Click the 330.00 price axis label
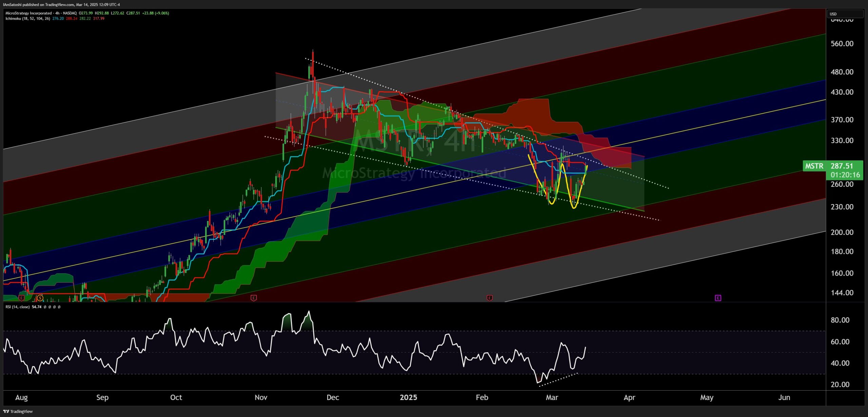The image size is (868, 417). tap(842, 140)
